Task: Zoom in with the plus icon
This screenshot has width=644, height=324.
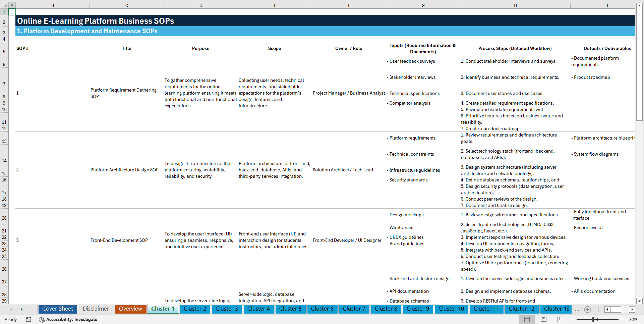Action: [x=623, y=319]
